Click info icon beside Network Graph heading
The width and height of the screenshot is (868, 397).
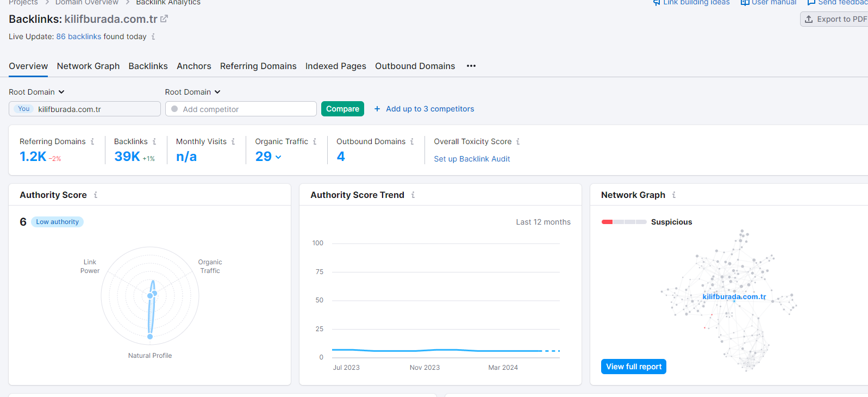[674, 195]
